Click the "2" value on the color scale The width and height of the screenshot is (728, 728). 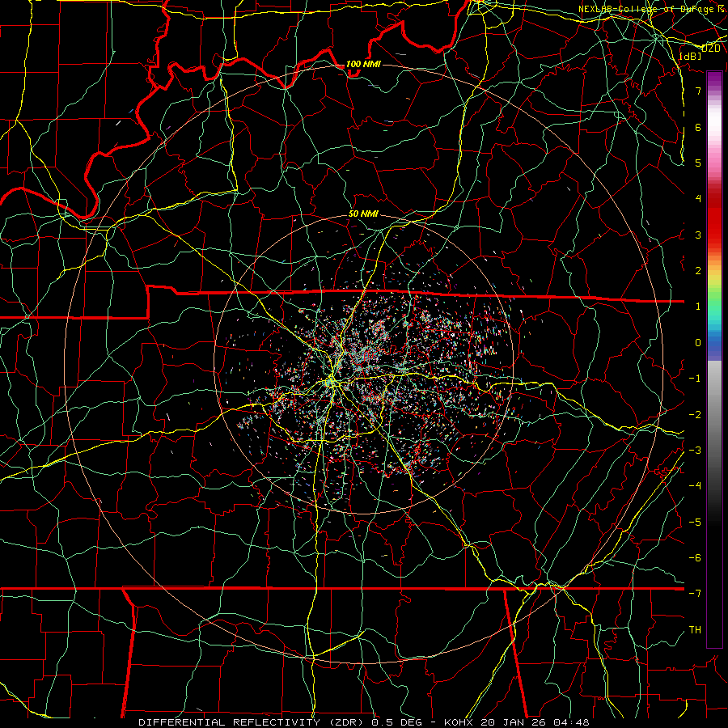tap(698, 271)
